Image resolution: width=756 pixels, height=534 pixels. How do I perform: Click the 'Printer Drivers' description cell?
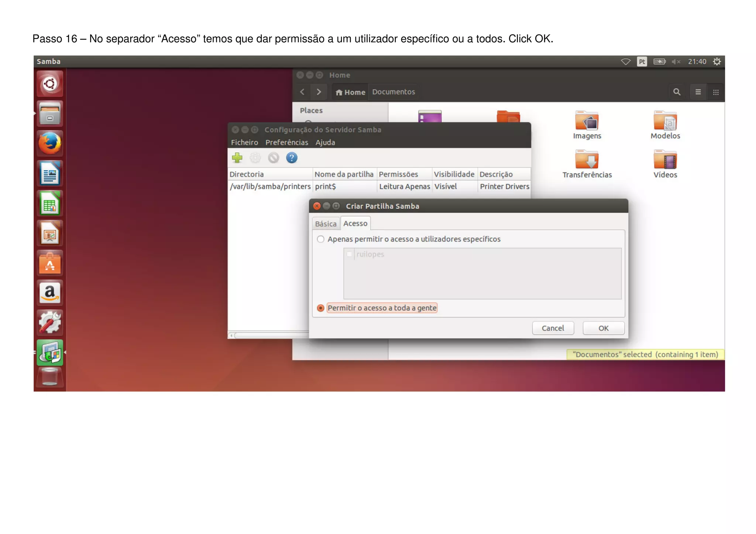505,187
